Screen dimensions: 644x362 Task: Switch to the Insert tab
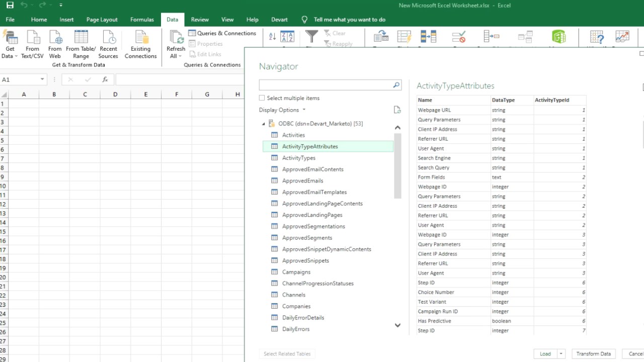coord(66,20)
